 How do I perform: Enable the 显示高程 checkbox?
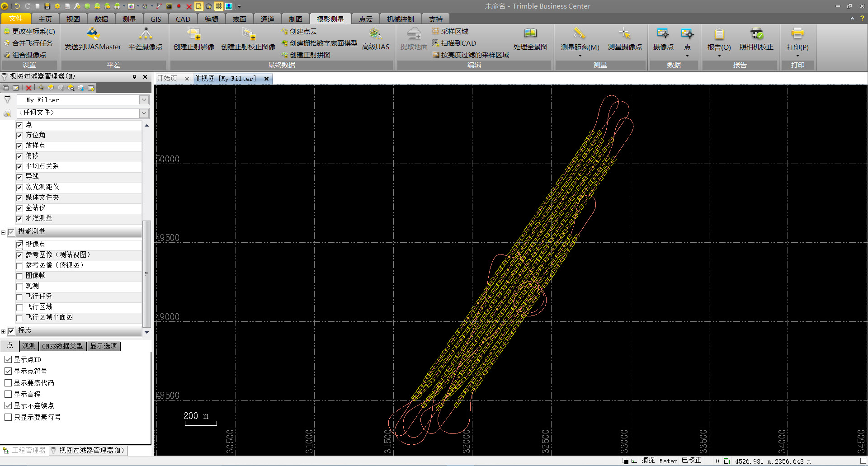point(8,394)
